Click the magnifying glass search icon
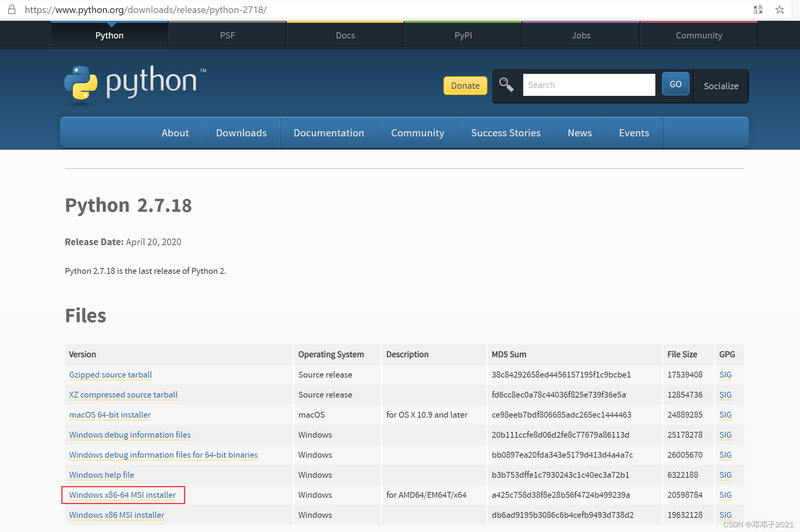The height and width of the screenshot is (532, 800). [506, 84]
